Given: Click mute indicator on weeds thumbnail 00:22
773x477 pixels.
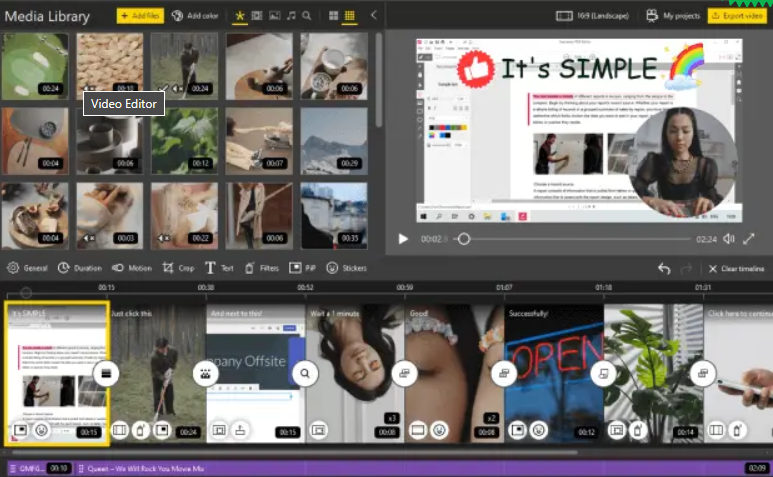Looking at the screenshot, I should pyautogui.click(x=164, y=238).
